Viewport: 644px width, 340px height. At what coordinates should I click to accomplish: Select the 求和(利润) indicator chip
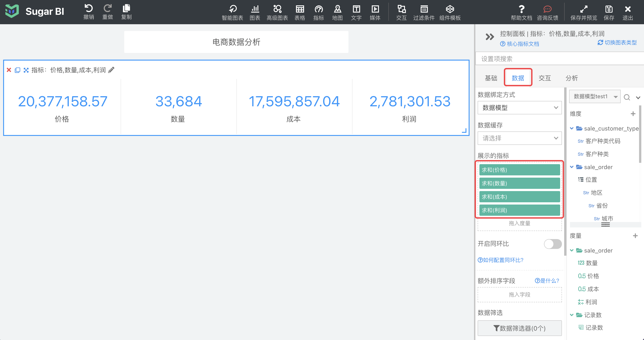pyautogui.click(x=520, y=211)
